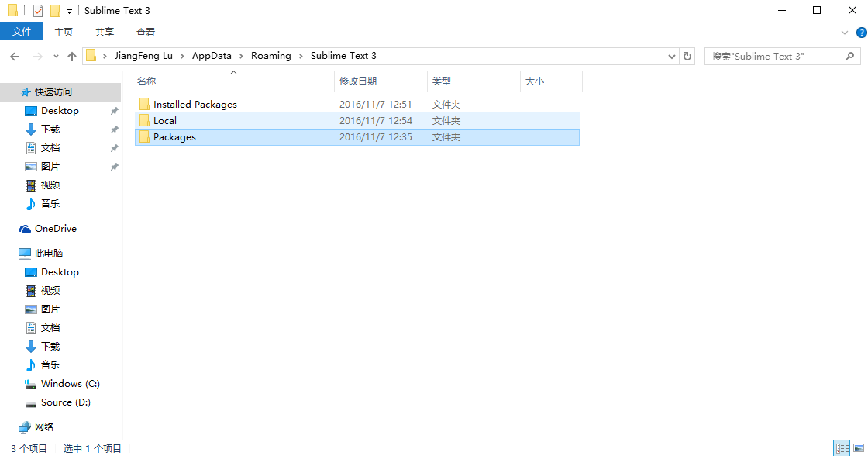The width and height of the screenshot is (868, 456).
Task: Sort by the 名称 column header
Action: pyautogui.click(x=146, y=81)
